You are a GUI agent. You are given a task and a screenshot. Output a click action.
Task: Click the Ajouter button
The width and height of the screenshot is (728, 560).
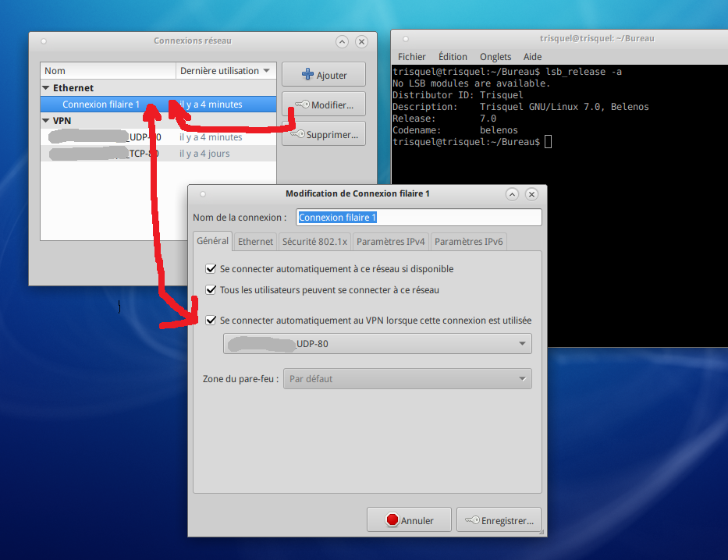point(324,74)
